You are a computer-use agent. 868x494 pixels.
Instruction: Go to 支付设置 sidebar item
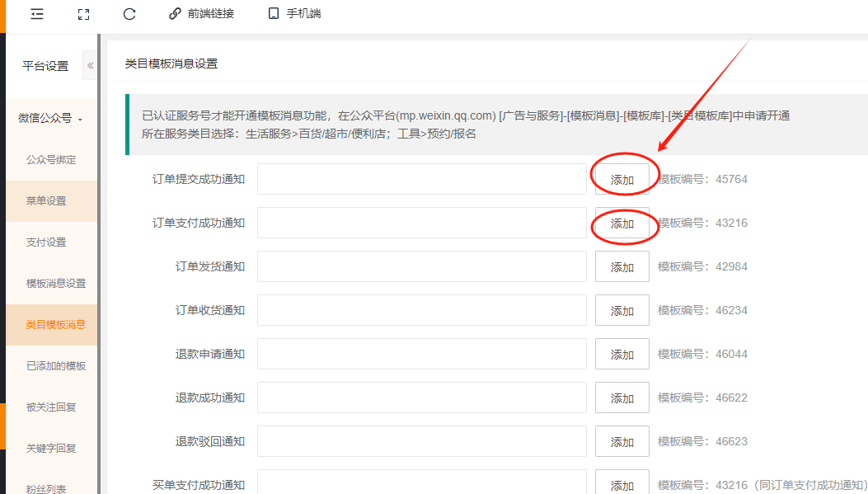pos(46,242)
